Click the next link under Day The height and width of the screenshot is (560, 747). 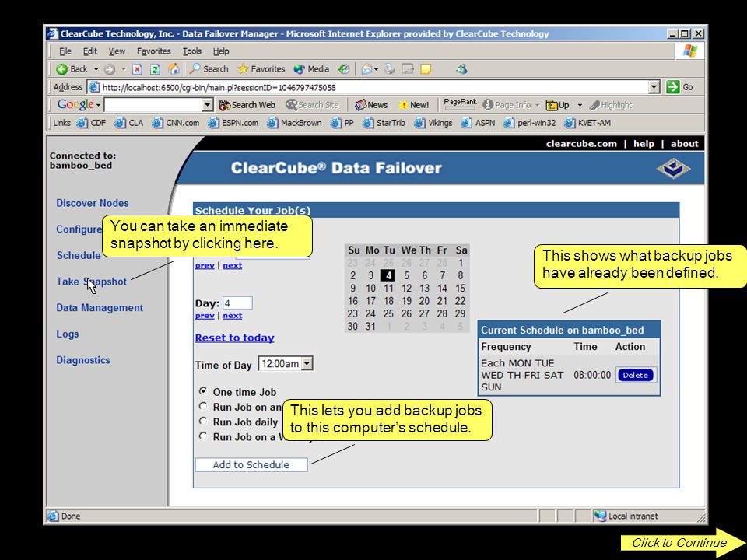233,315
